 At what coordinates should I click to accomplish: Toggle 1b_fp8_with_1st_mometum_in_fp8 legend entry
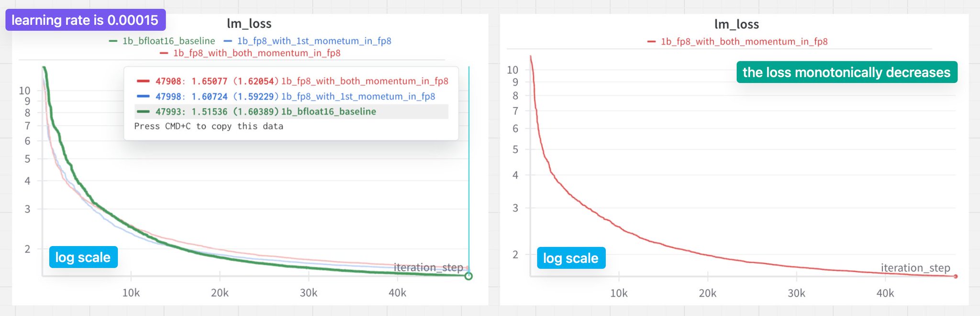pyautogui.click(x=308, y=41)
